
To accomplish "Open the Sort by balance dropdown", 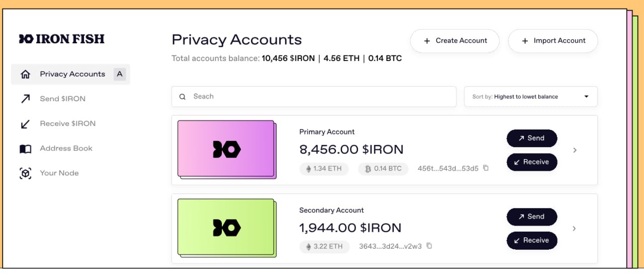I will tap(531, 97).
